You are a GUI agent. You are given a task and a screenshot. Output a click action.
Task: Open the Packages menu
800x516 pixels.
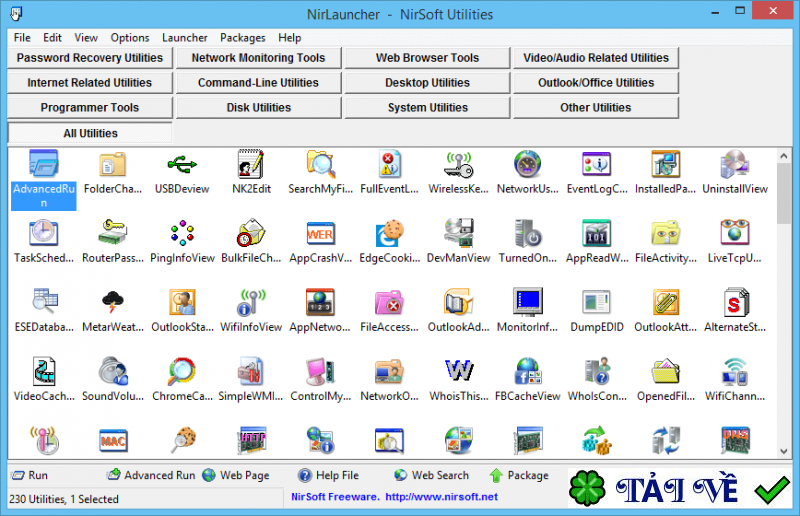click(243, 38)
